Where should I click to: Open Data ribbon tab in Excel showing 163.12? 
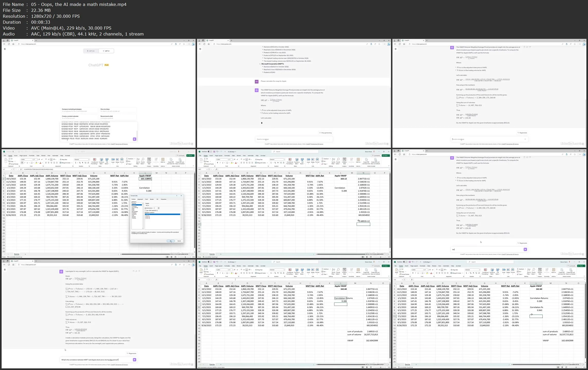[x=233, y=156]
